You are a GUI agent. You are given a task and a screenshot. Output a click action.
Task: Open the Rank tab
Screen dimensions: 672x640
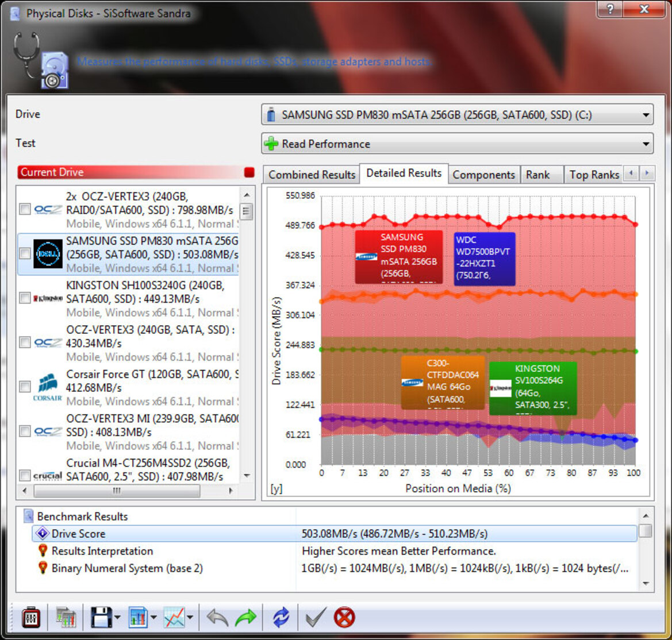pyautogui.click(x=542, y=175)
